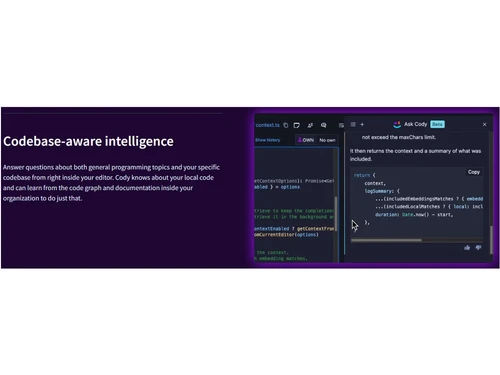Click the 'context,' code line in Cody answer
This screenshot has height=375, width=500.
click(x=375, y=183)
